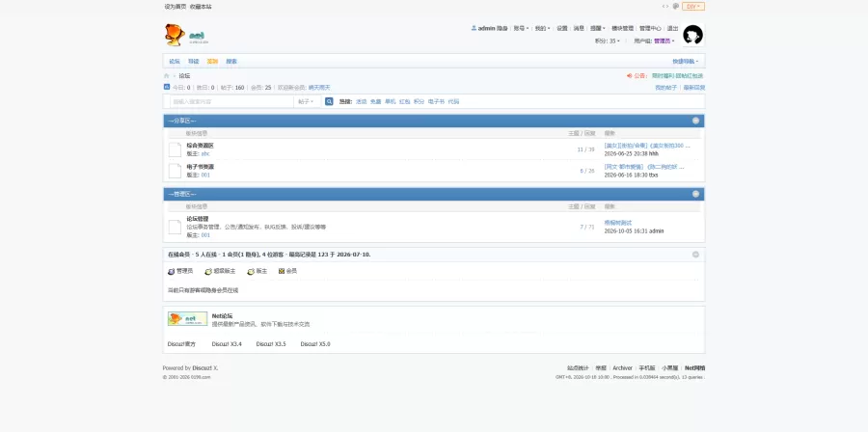Click the 电子书资源 forum page icon
The image size is (868, 432).
(175, 171)
